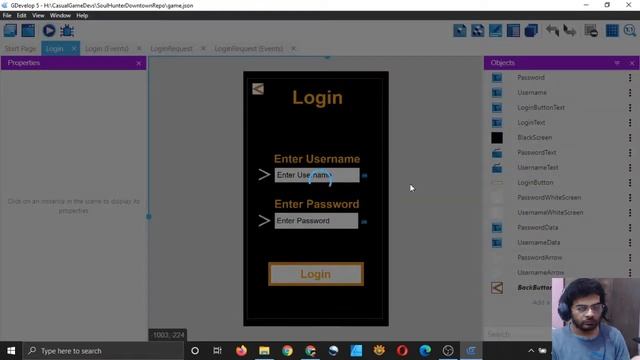Select the Login title text in scene
Viewport: 640px width, 360px height.
click(x=318, y=98)
